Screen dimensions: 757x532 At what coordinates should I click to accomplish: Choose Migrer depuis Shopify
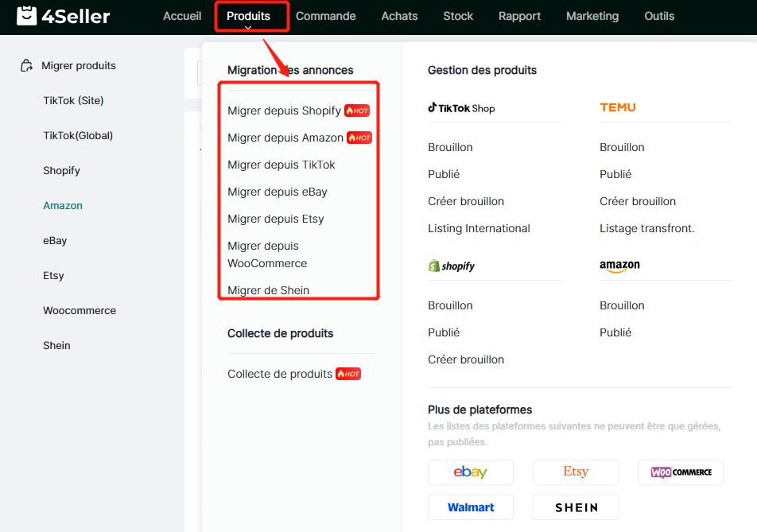[x=285, y=111]
